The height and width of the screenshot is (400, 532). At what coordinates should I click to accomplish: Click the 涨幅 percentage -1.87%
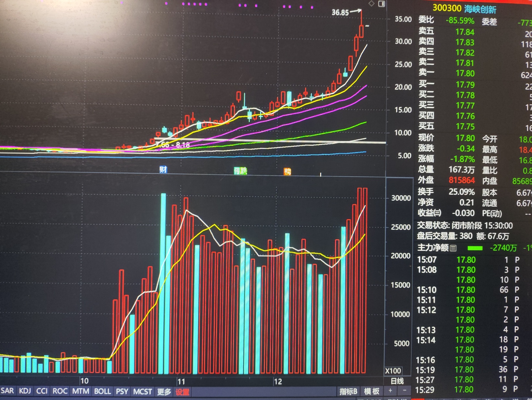click(462, 159)
